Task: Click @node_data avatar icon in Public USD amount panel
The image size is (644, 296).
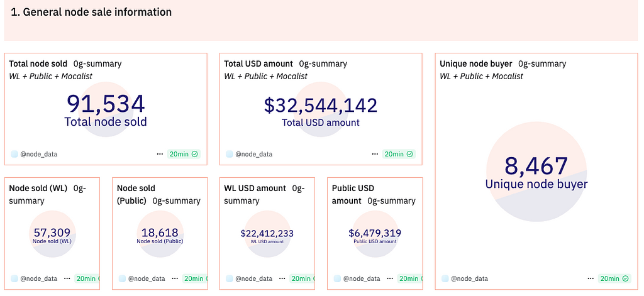Action: click(338, 278)
